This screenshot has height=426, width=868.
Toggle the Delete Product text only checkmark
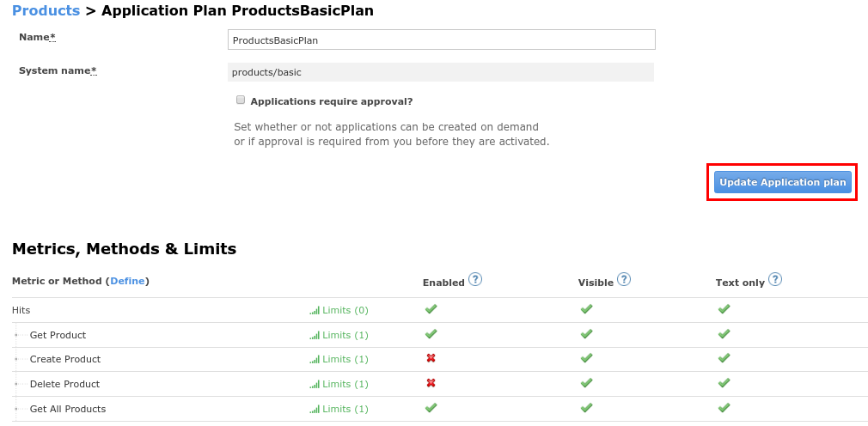pyautogui.click(x=724, y=383)
